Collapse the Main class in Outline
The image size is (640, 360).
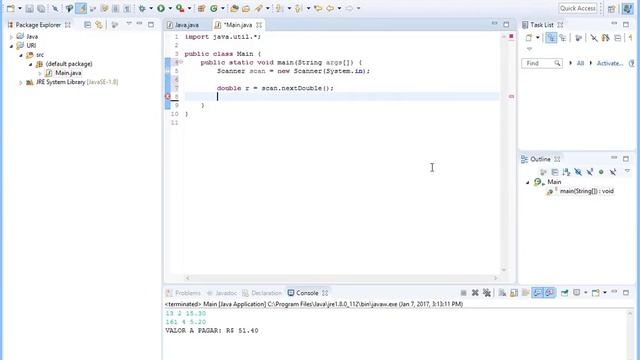point(527,182)
